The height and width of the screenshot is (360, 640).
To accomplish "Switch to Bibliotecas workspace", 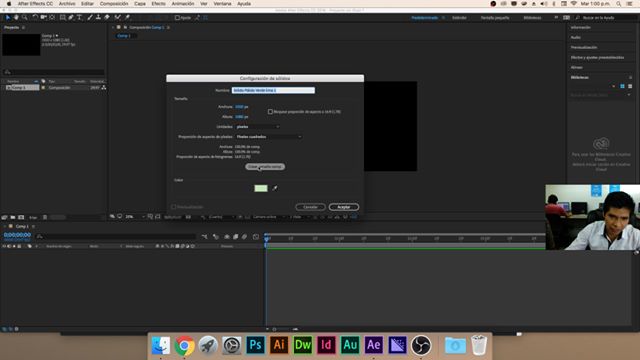I will 532,18.
